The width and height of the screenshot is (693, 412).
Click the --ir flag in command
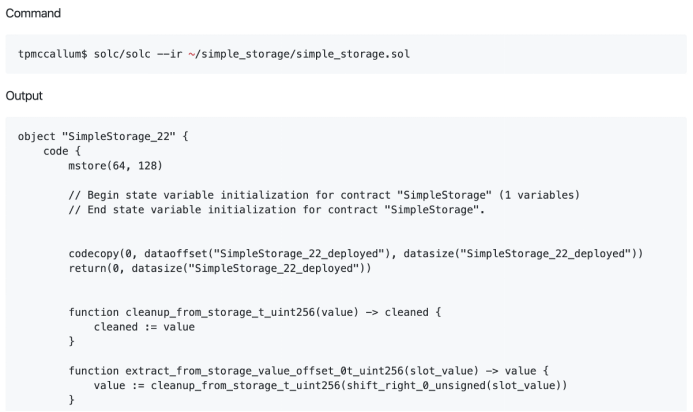170,54
